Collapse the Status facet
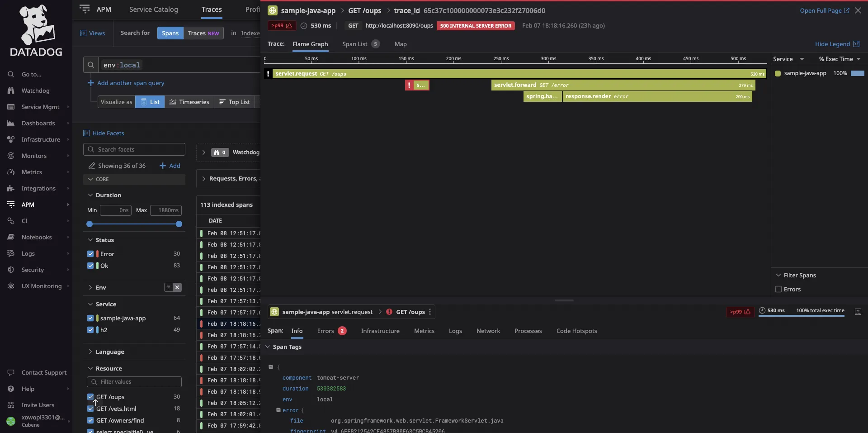This screenshot has width=868, height=433. [90, 240]
